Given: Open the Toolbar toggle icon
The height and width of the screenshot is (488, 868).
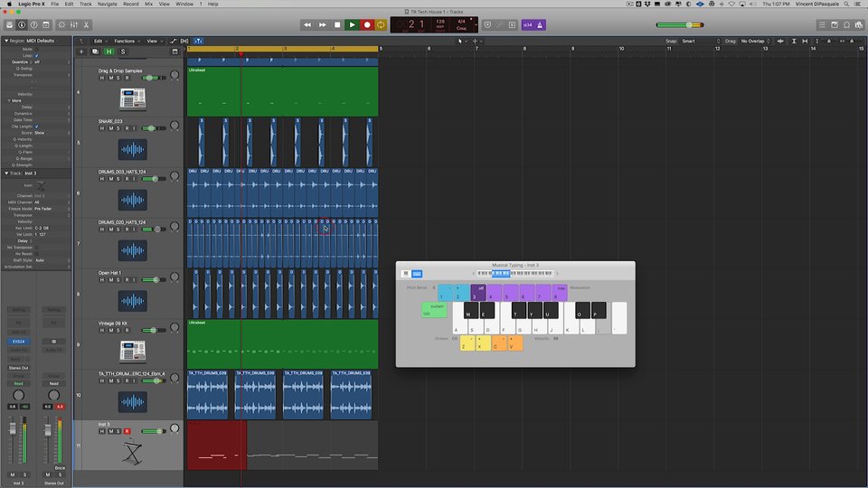Looking at the screenshot, I should click(x=46, y=25).
